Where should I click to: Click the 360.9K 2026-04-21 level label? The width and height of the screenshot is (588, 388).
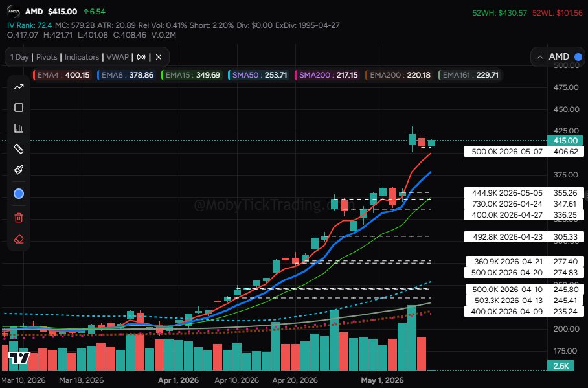click(506, 262)
